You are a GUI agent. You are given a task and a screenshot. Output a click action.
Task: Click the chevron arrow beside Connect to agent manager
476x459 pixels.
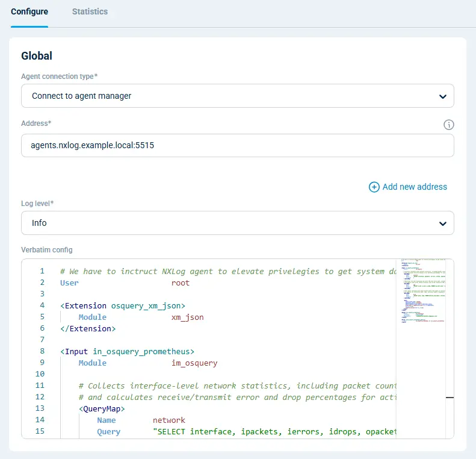pos(443,96)
